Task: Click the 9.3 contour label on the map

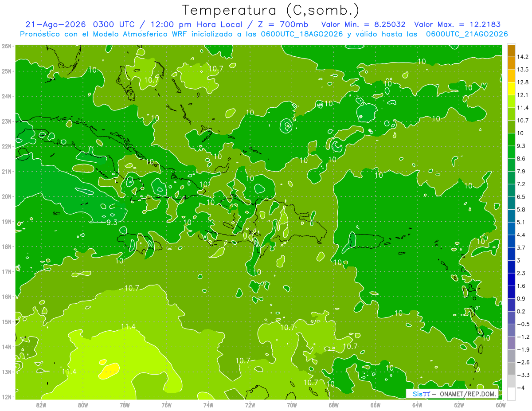Action: 112,222
